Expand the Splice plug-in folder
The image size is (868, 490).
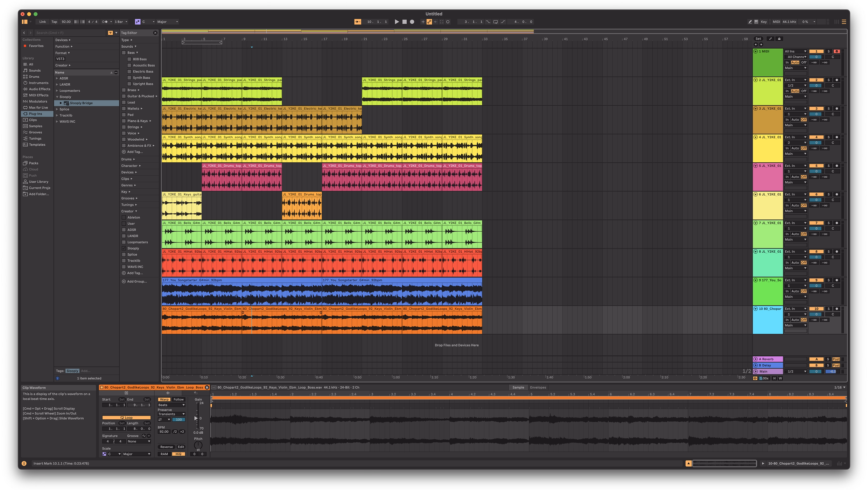tap(57, 109)
